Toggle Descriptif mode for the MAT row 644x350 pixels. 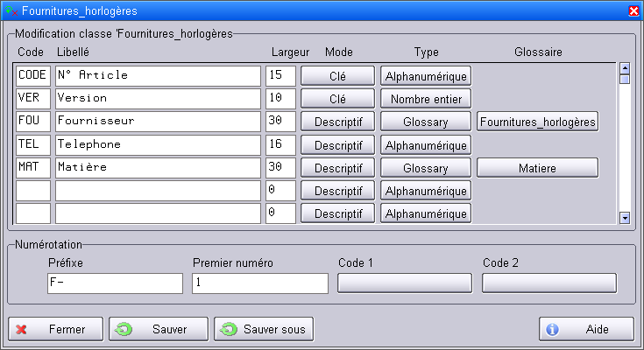pos(337,168)
